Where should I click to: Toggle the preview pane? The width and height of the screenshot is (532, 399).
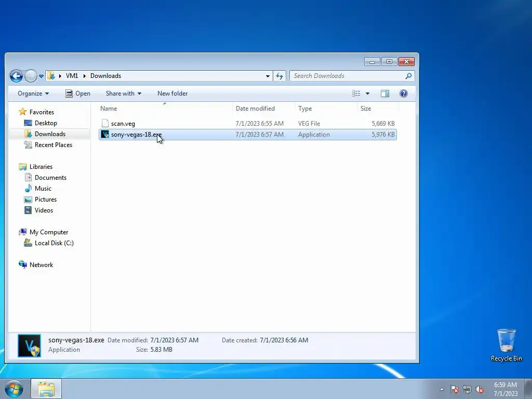point(385,94)
